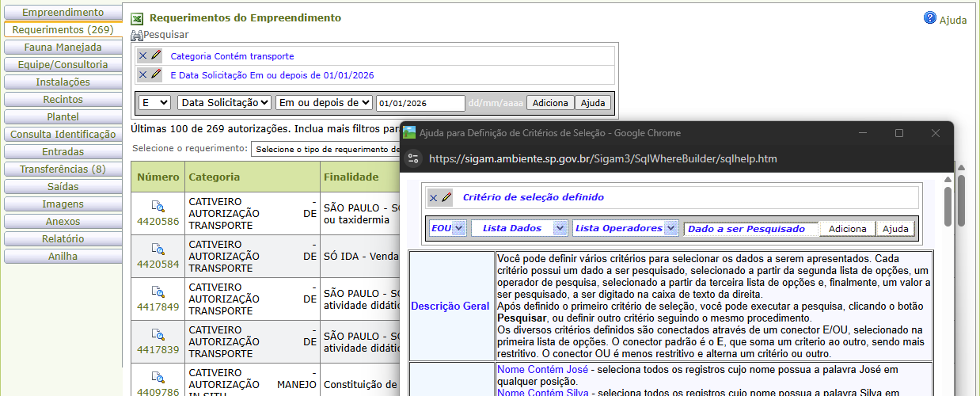Expand the 'Data Solicitação' field dropdown

[x=224, y=103]
